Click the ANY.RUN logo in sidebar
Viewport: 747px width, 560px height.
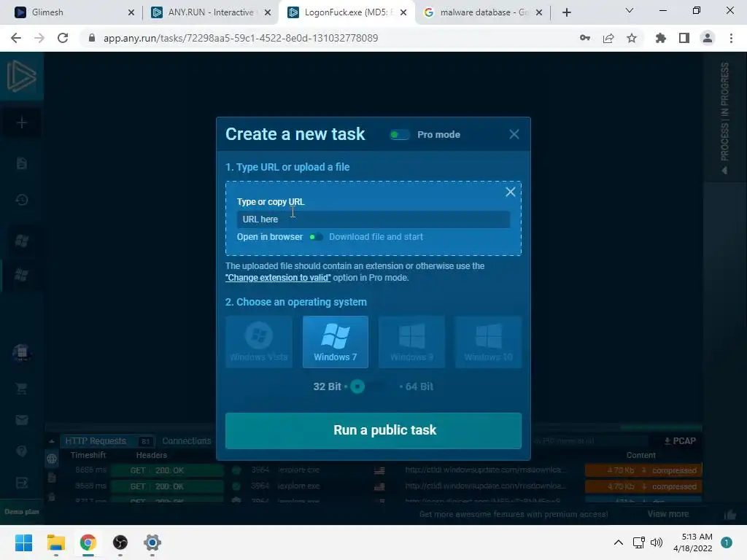(x=21, y=76)
